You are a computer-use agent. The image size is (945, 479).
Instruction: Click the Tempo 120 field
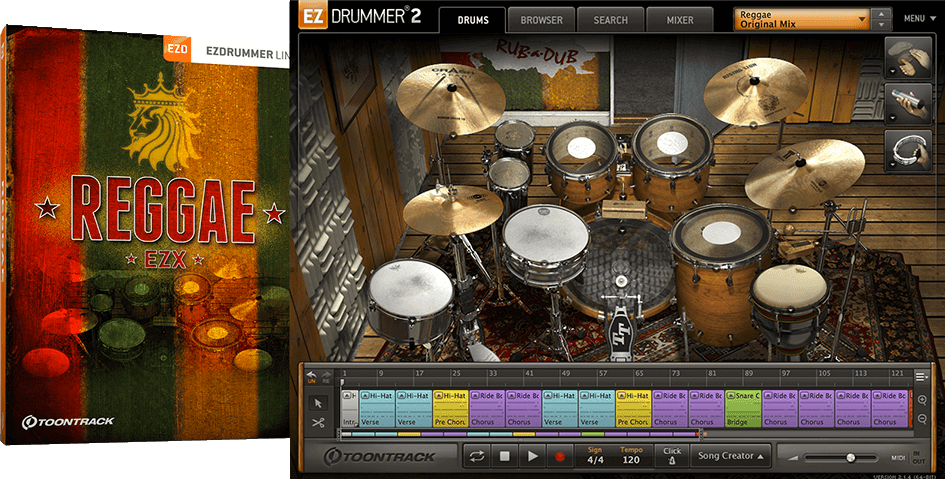coord(630,456)
